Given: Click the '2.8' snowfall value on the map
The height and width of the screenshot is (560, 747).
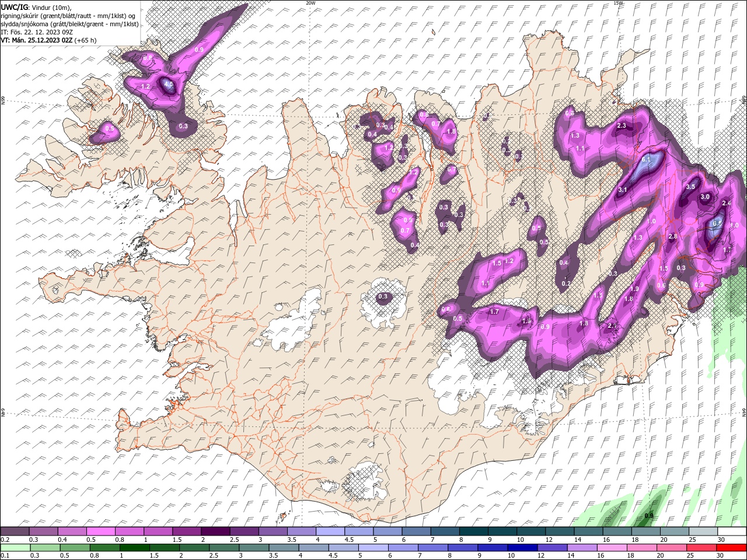Looking at the screenshot, I should coord(673,236).
